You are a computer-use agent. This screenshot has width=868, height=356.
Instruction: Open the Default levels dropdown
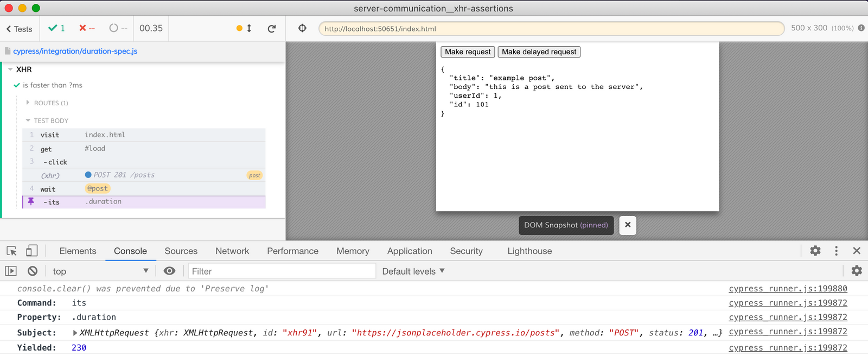coord(413,271)
